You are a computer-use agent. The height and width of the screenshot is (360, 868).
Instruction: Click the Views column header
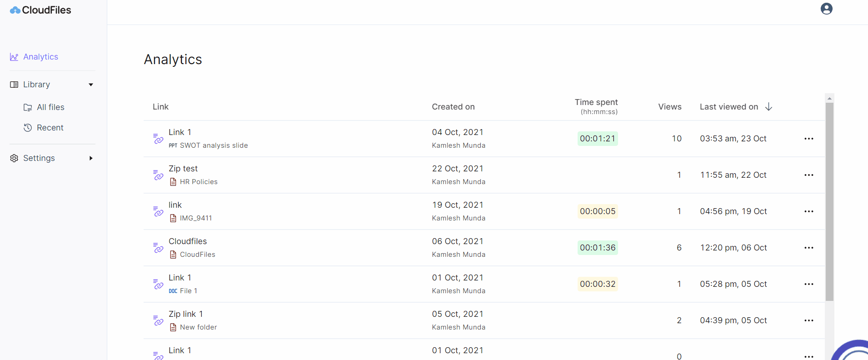click(x=669, y=107)
